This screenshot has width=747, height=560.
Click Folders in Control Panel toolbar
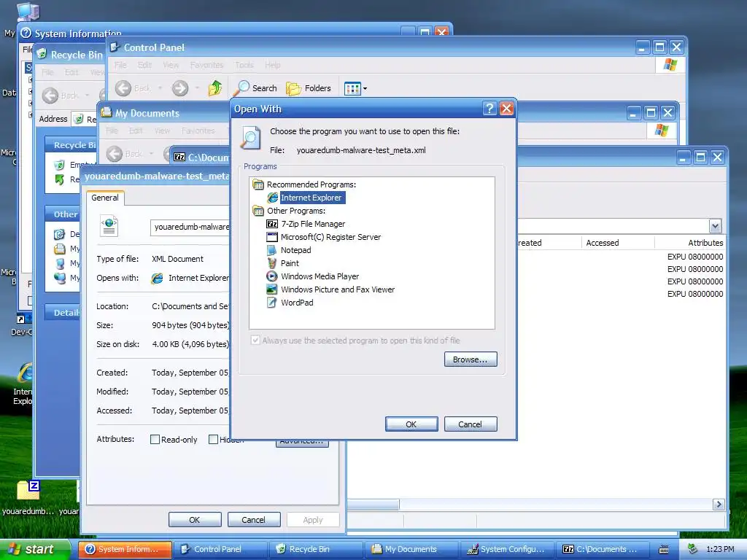click(309, 88)
